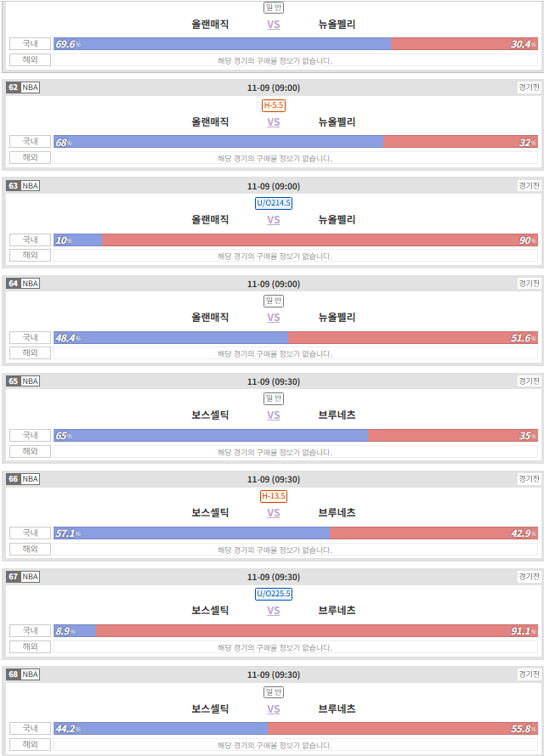Click the H-13.5 handicap badge in match 66
The height and width of the screenshot is (756, 544).
(274, 495)
